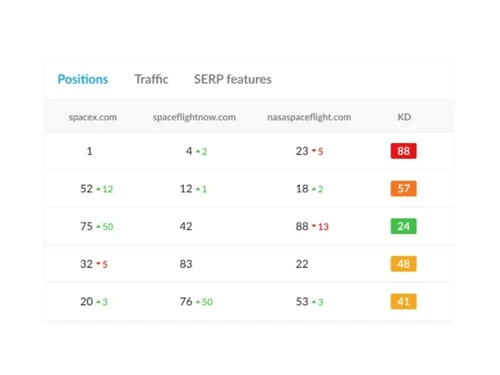Click spacex.com position 1 cell
This screenshot has width=500, height=375.
tap(89, 151)
